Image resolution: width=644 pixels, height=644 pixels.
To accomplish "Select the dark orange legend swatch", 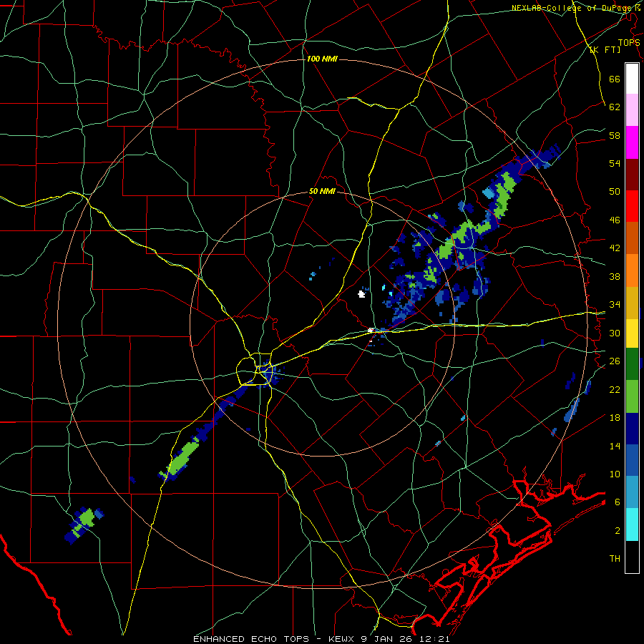I will tap(632, 238).
